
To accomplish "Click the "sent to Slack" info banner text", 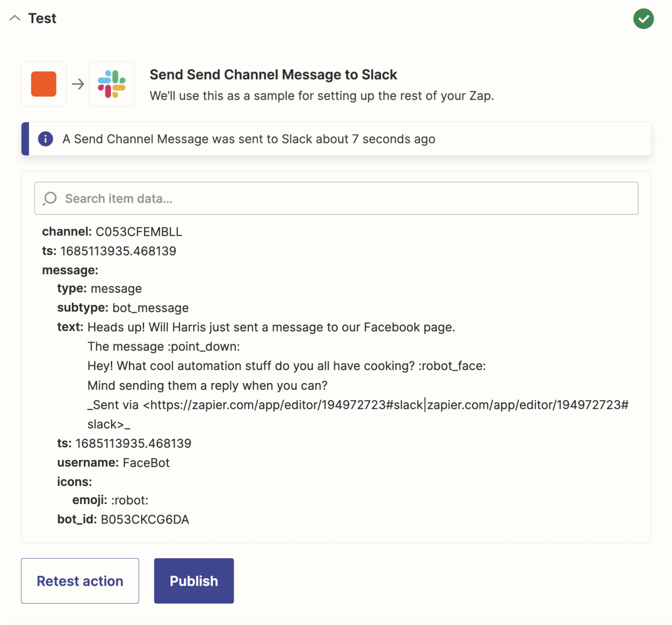I will (x=249, y=139).
